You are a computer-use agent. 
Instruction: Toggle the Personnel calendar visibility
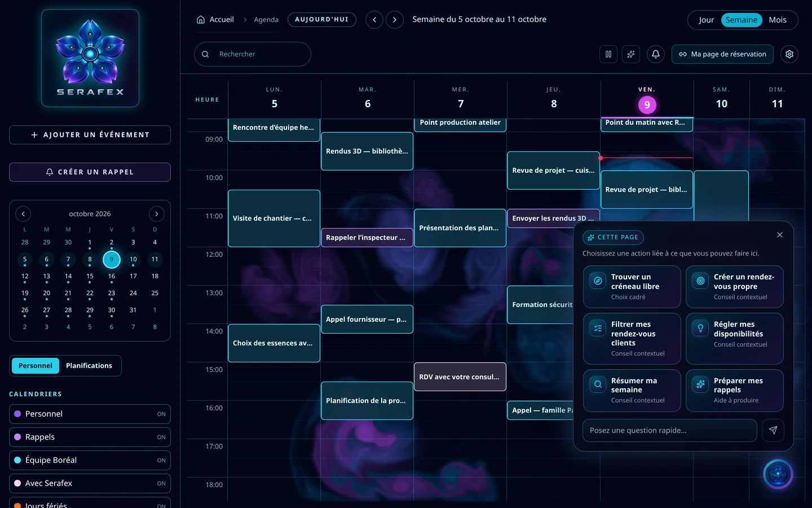90,414
